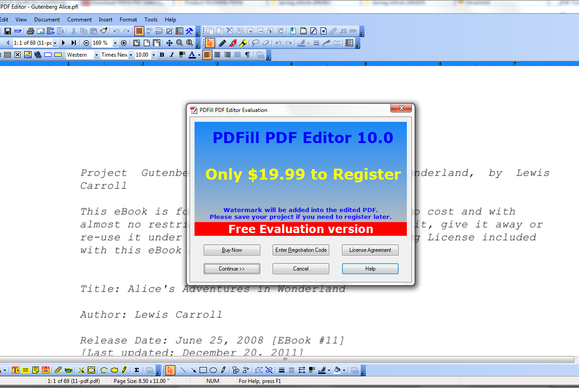This screenshot has height=388, width=579.
Task: Open the Insert menu
Action: pos(106,20)
